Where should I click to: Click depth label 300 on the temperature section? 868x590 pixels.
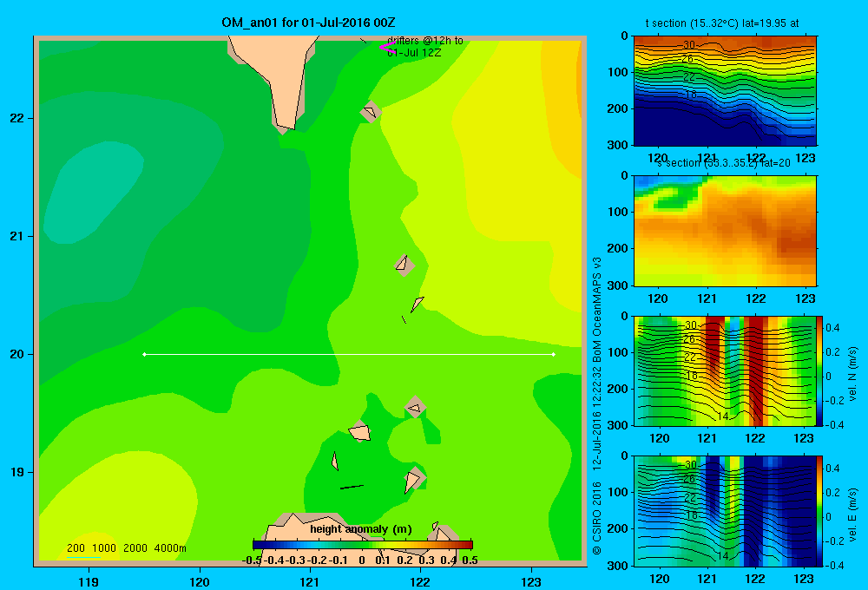coord(617,145)
